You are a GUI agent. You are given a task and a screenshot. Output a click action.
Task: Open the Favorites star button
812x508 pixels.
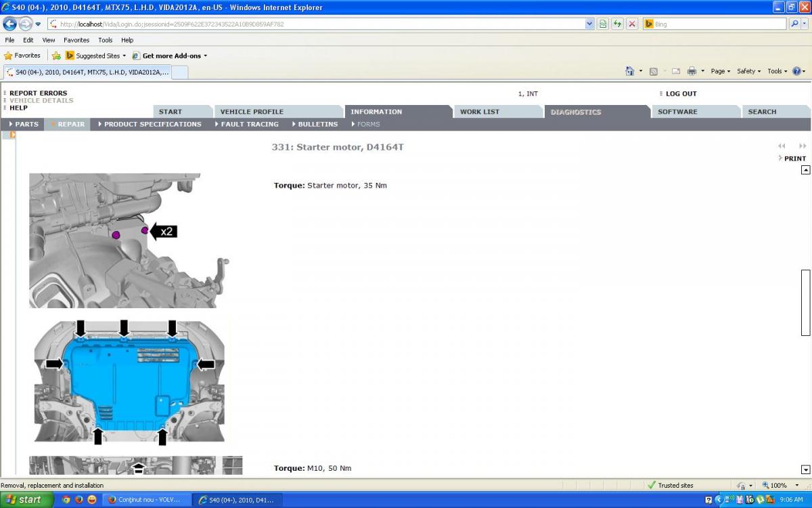22,56
